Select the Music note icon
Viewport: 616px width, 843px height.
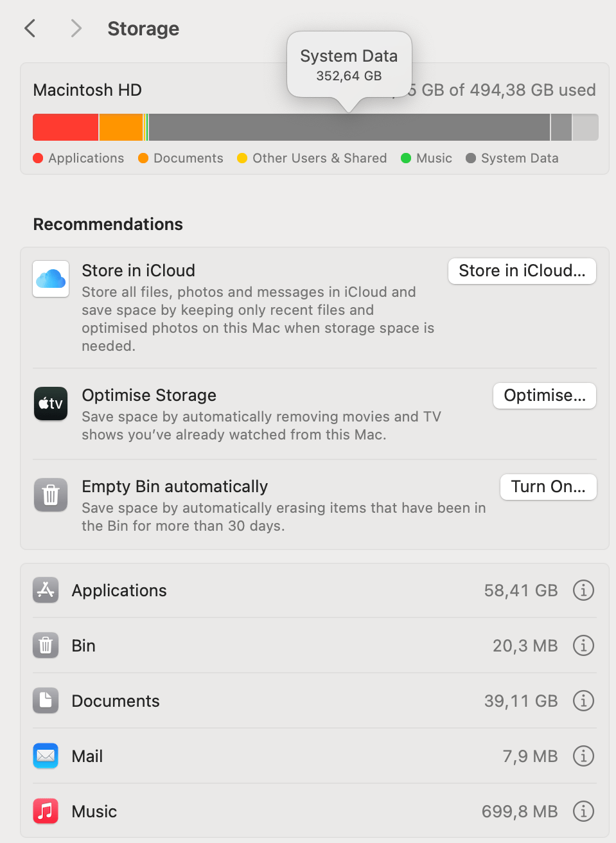pos(45,811)
